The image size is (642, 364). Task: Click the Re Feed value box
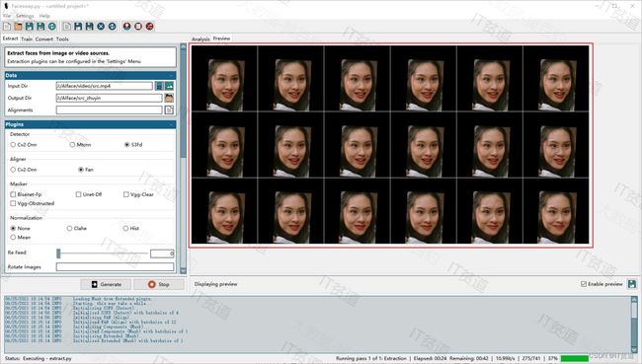pos(162,254)
